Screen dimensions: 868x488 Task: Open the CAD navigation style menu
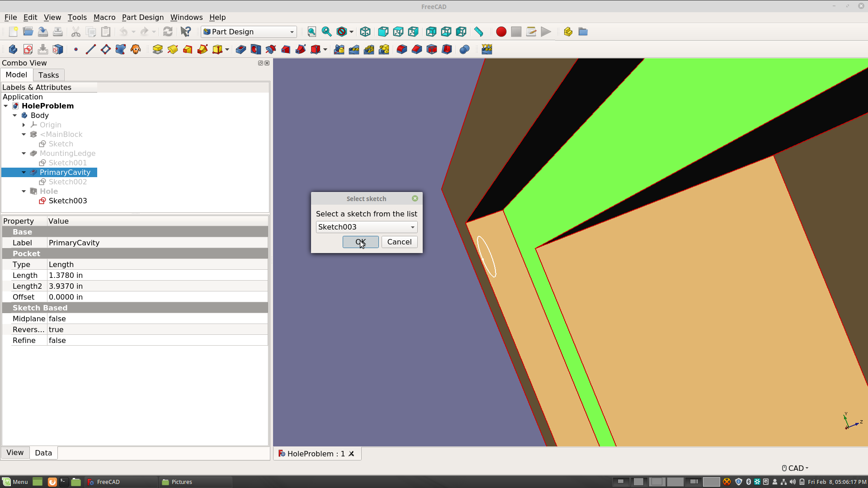pos(795,468)
